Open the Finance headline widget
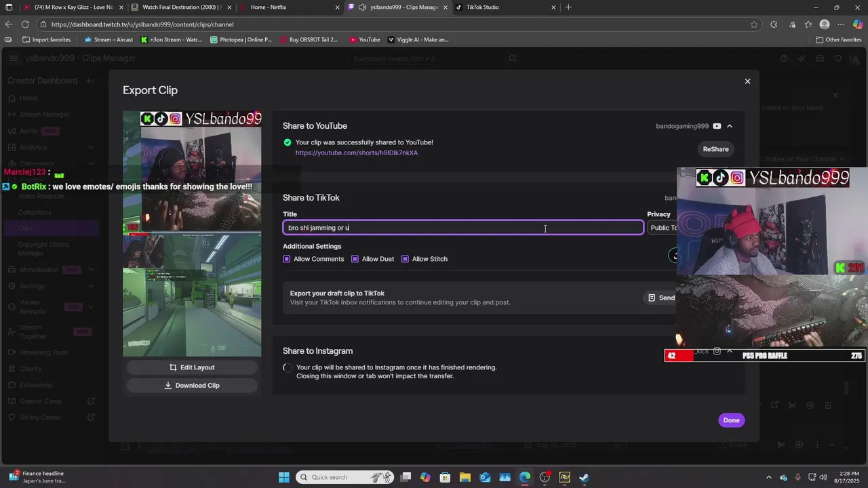Screen dimensions: 868x488 click(x=36, y=477)
